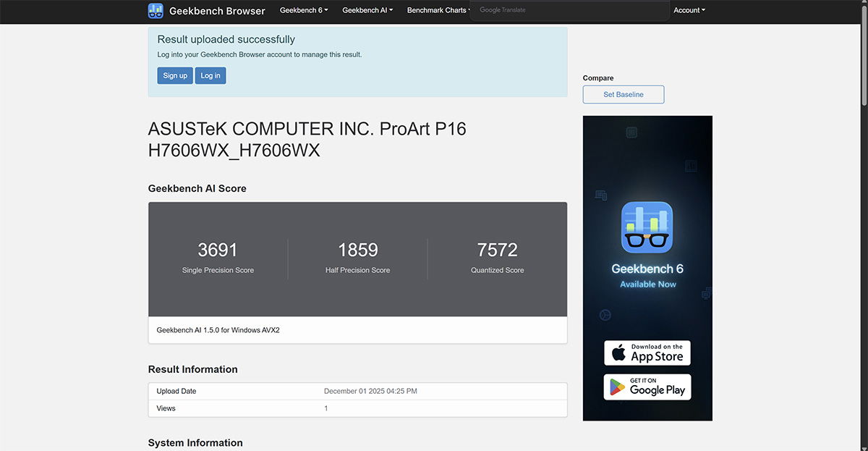Select Set Baseline under Compare
This screenshot has height=451, width=868.
tap(623, 95)
